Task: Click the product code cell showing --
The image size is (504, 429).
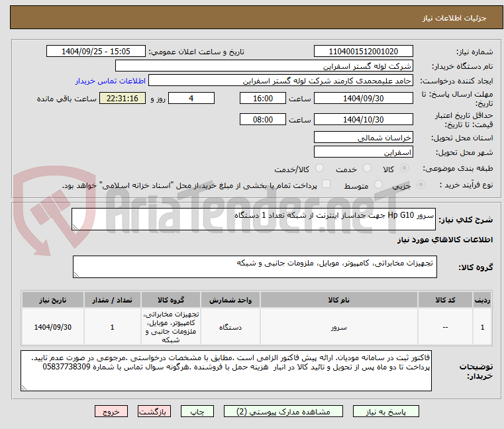Action: pyautogui.click(x=445, y=327)
